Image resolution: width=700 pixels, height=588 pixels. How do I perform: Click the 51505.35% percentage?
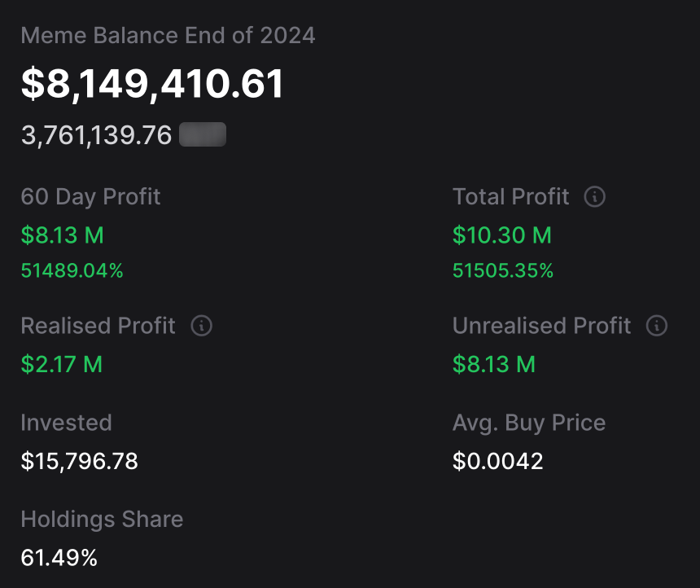[x=503, y=270]
